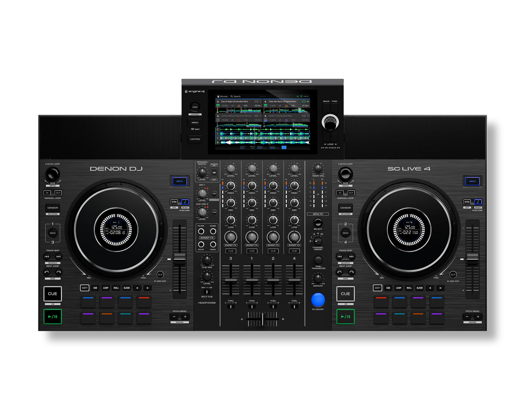Enable SLIP on the right deck
525x420 pixels.
coord(453,275)
